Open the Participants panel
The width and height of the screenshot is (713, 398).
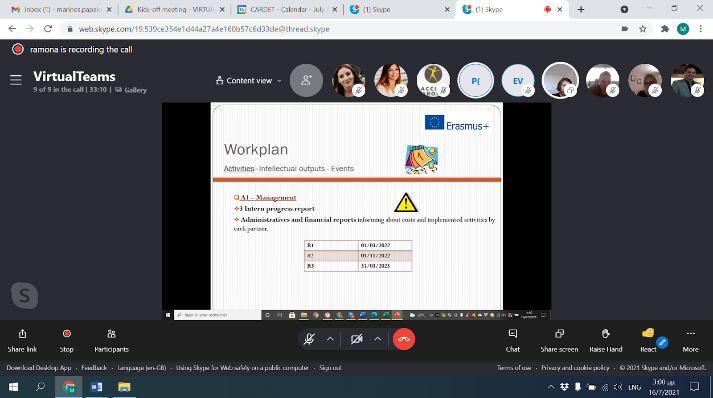pyautogui.click(x=111, y=341)
